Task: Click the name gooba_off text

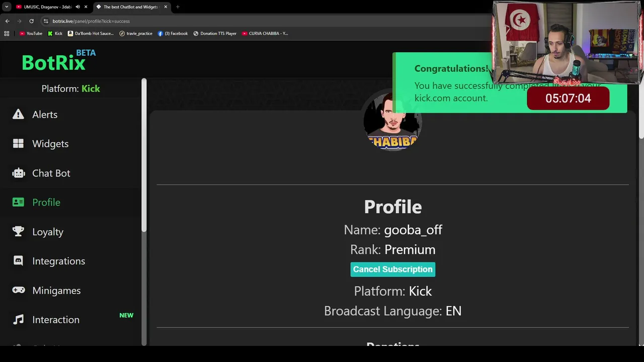Action: pyautogui.click(x=413, y=230)
